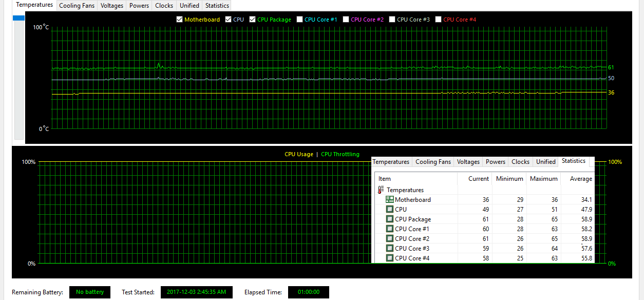Screen dimensions: 644x300
Task: Click the blue vertical slider left of graph
Action: tap(18, 18)
